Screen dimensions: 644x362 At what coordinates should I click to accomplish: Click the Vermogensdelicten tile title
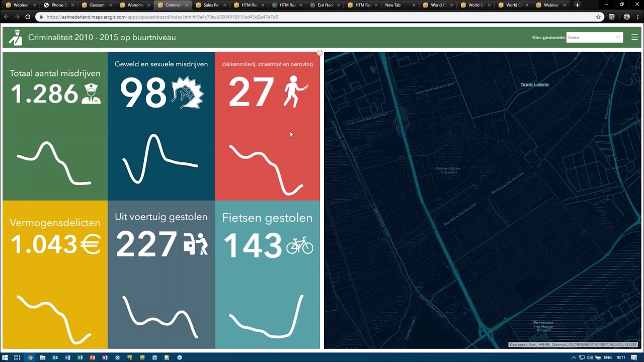point(55,223)
